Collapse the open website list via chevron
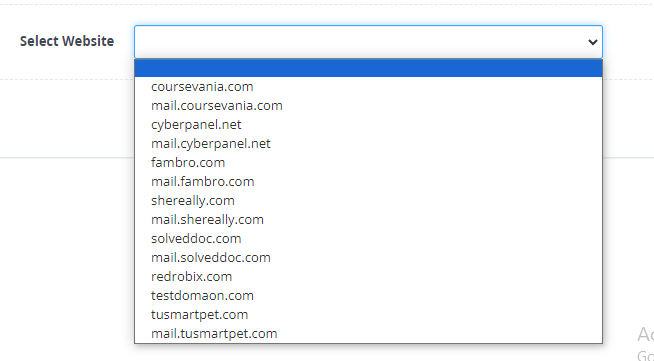Image resolution: width=654 pixels, height=361 pixels. pos(592,42)
